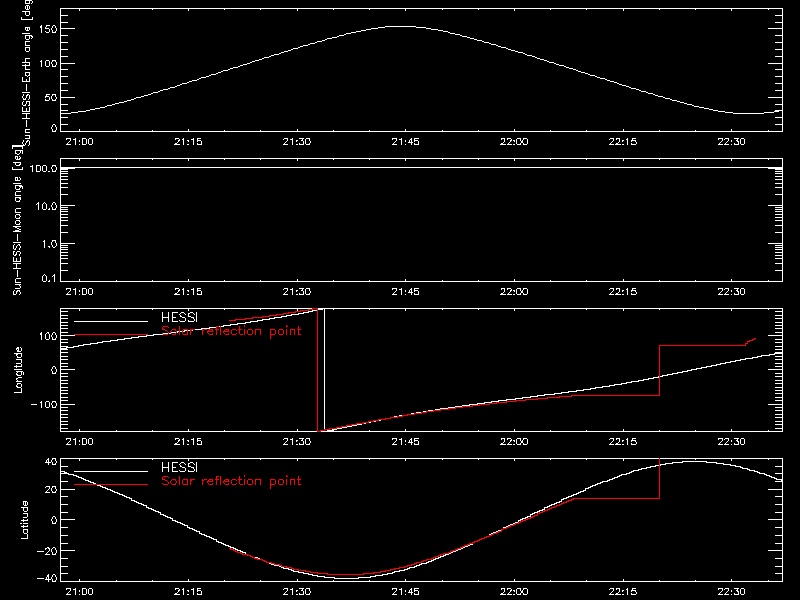Select the 50 tick on Earth angle axis
This screenshot has height=600, width=800.
pyautogui.click(x=51, y=97)
